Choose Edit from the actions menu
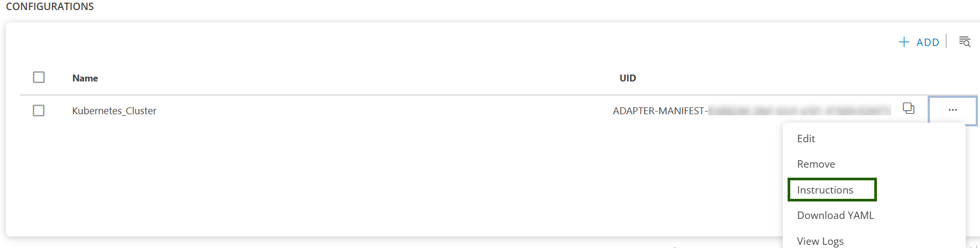This screenshot has height=248, width=980. [x=806, y=139]
